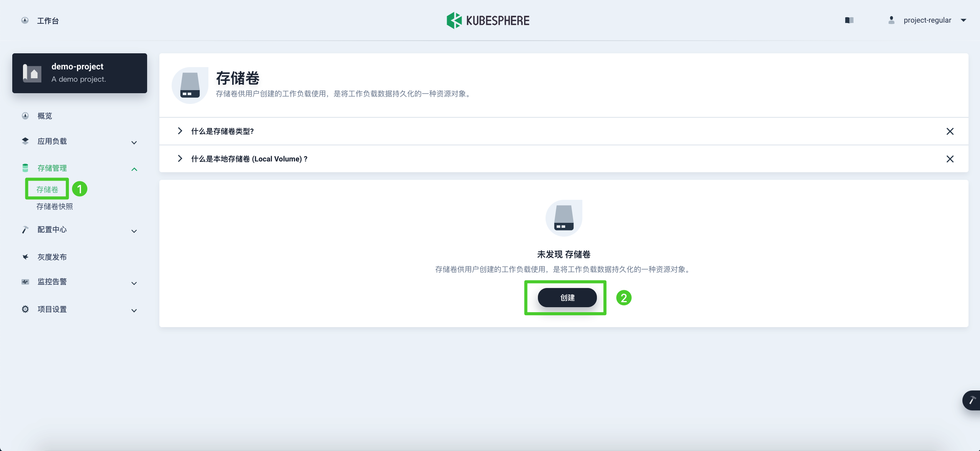Screen dimensions: 980x451
Task: Open the 工作台 workbench link
Action: point(48,21)
